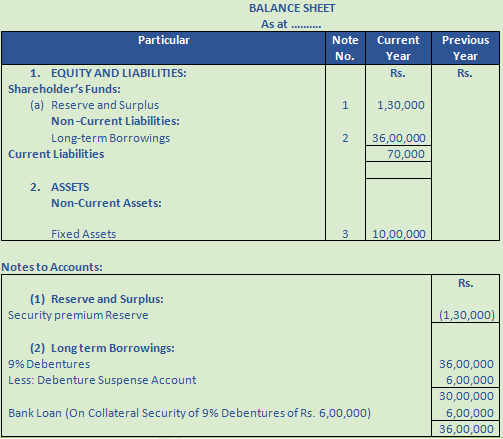Image resolution: width=503 pixels, height=439 pixels.
Task: Click the Rs. label under Previous Year
Action: pos(465,73)
